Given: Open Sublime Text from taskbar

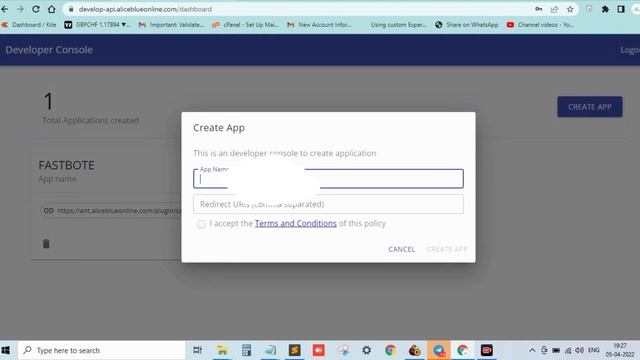Looking at the screenshot, I should click(x=295, y=350).
